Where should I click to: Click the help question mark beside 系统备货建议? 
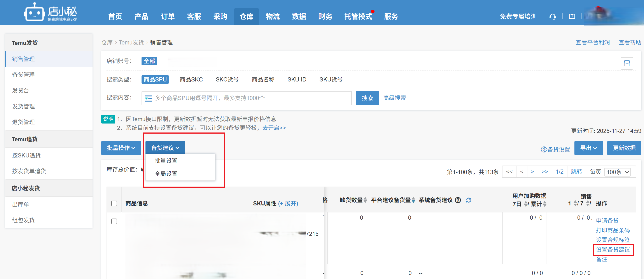(x=458, y=200)
